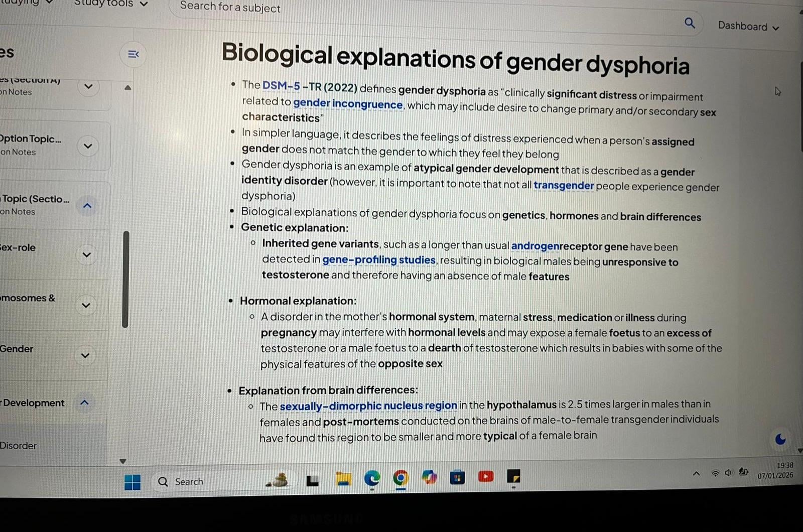Expand the Gender section chevron
This screenshot has height=532, width=803.
85,355
